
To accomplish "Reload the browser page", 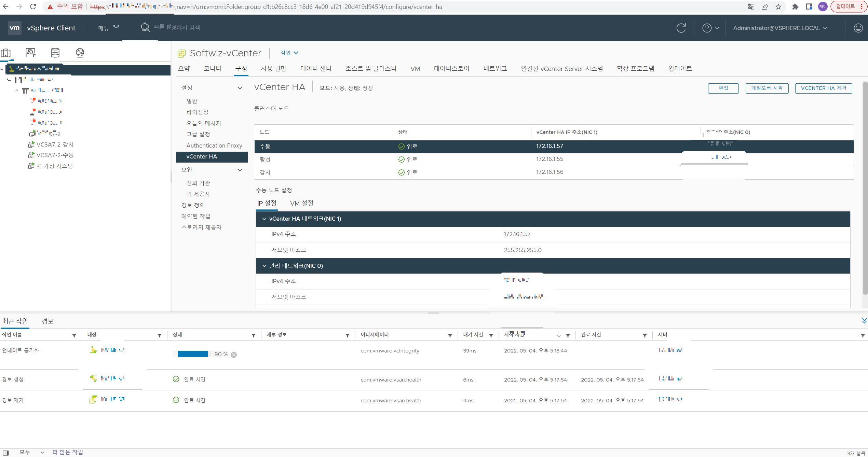I will [33, 6].
